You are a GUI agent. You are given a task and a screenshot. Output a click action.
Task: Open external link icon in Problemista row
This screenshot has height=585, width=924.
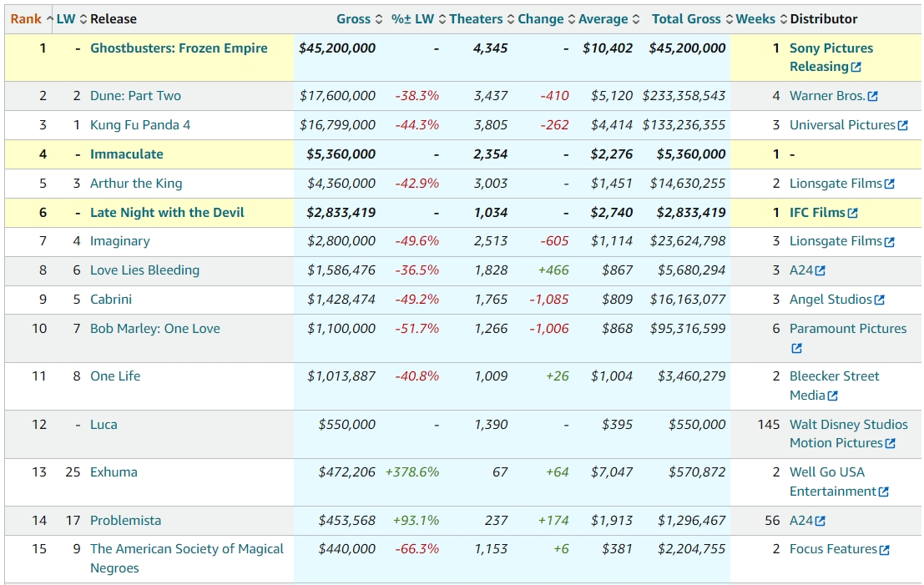click(820, 521)
